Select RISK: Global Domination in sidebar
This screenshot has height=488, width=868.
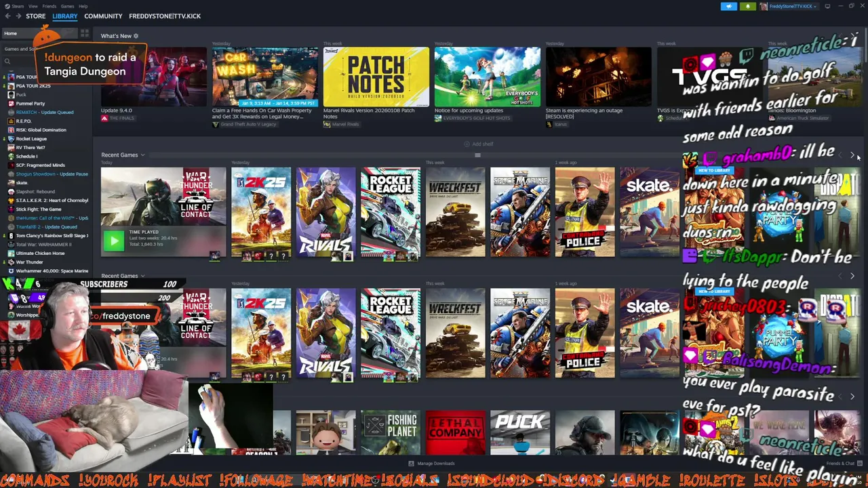pyautogui.click(x=41, y=129)
